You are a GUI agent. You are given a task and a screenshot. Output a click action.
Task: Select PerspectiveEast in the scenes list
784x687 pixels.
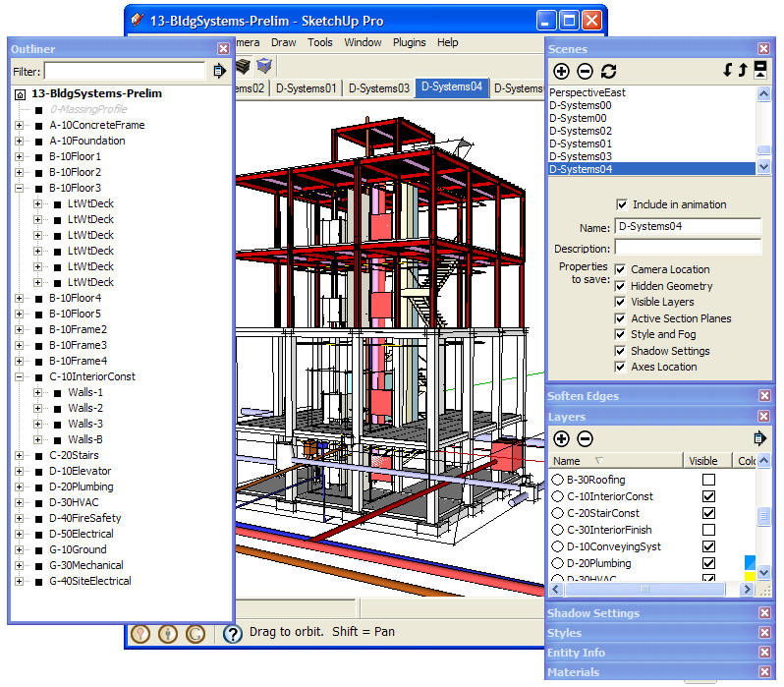point(587,92)
